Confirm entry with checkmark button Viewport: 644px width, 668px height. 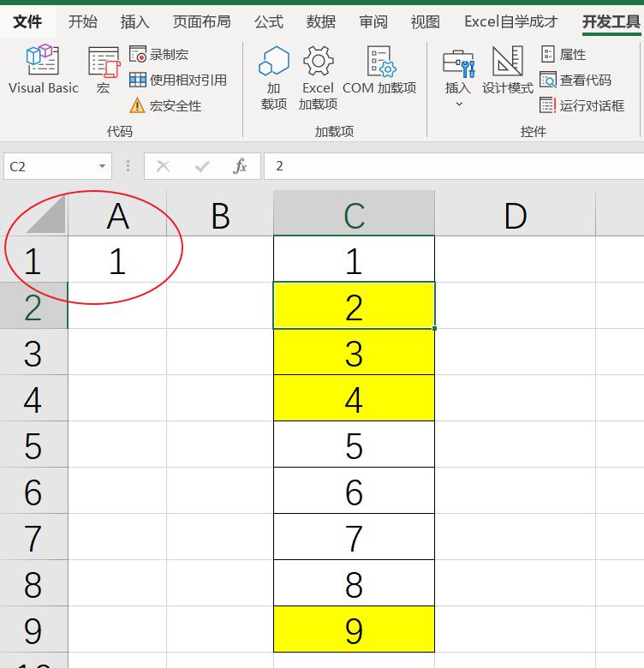point(202,166)
